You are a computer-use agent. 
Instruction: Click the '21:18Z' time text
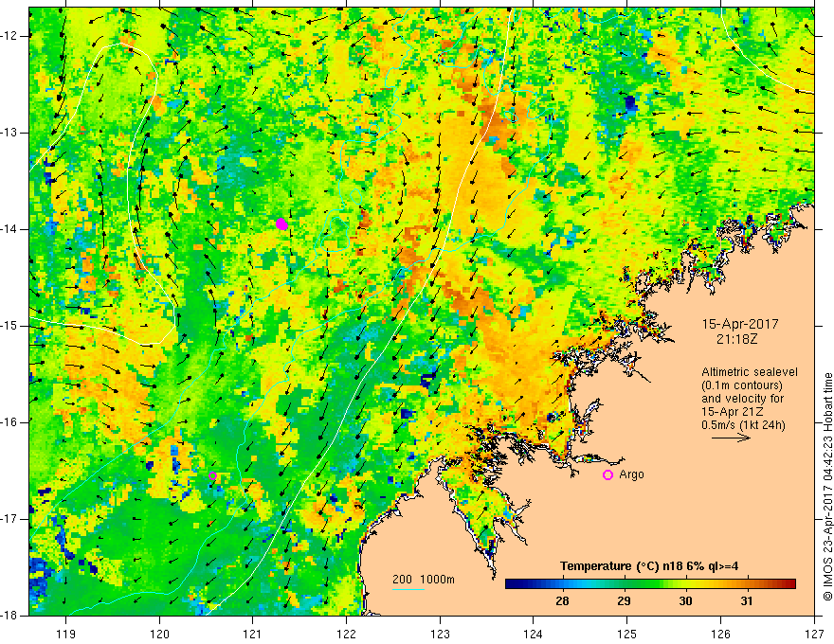[736, 339]
